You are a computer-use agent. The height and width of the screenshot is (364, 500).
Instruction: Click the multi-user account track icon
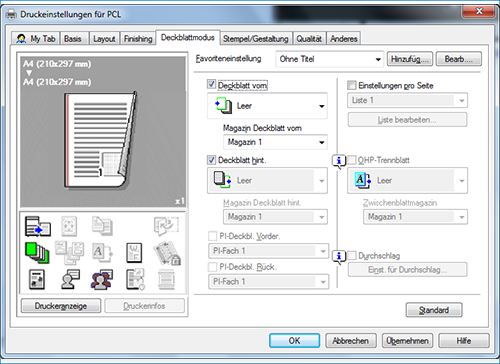[102, 279]
